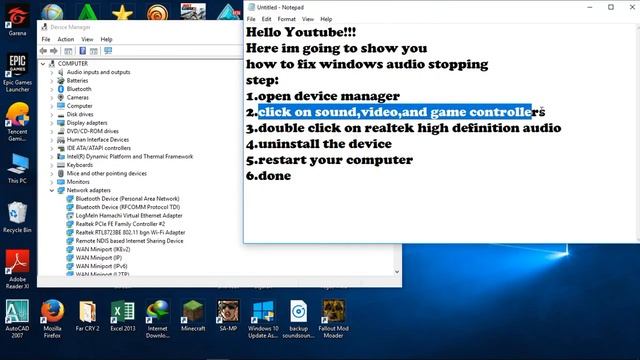Open the Far CRY 2 folder icon
This screenshot has height=360, width=640.
click(87, 316)
